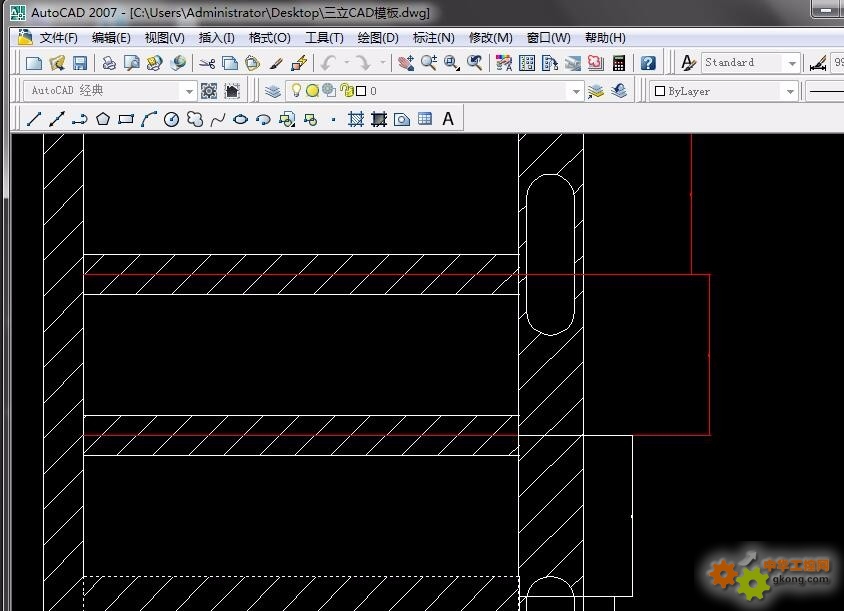Click the Make Block icon
Image resolution: width=844 pixels, height=611 pixels.
[311, 119]
